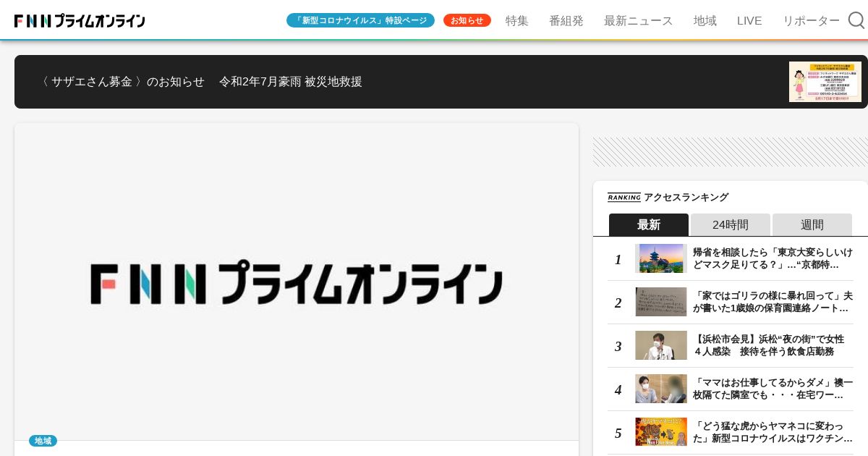
Task: Open the 地域 navigation item
Action: coord(705,20)
